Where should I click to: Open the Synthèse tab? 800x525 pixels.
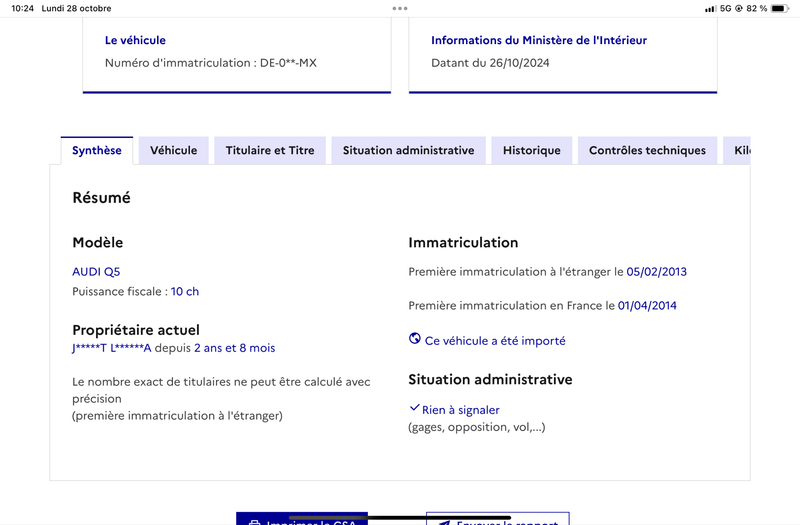[x=97, y=151]
